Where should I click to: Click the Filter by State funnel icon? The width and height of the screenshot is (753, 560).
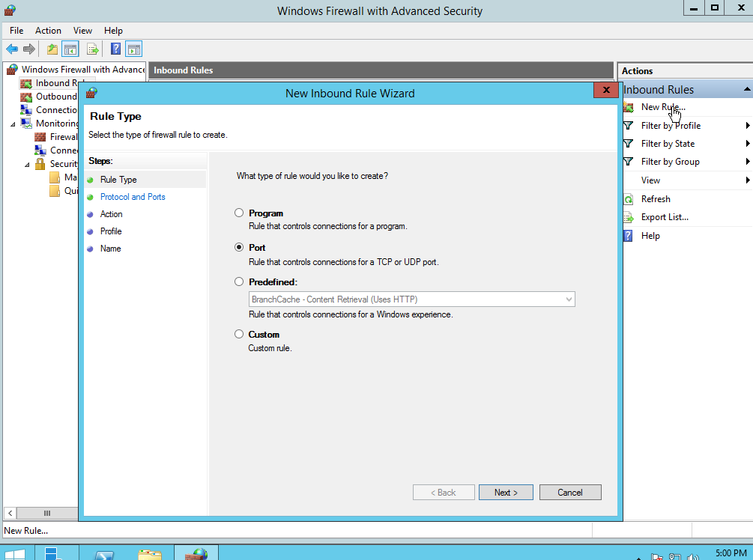click(x=628, y=144)
